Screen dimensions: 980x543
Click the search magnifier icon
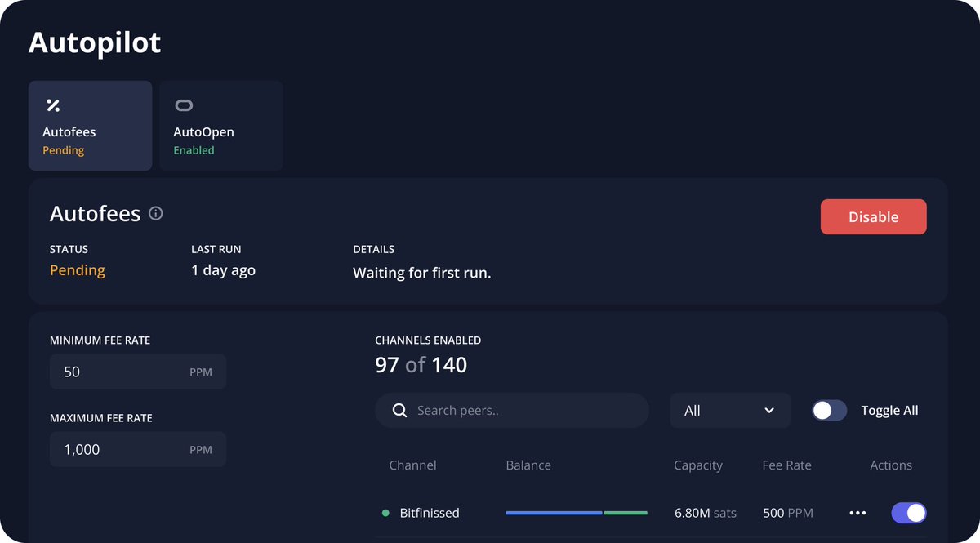(399, 411)
